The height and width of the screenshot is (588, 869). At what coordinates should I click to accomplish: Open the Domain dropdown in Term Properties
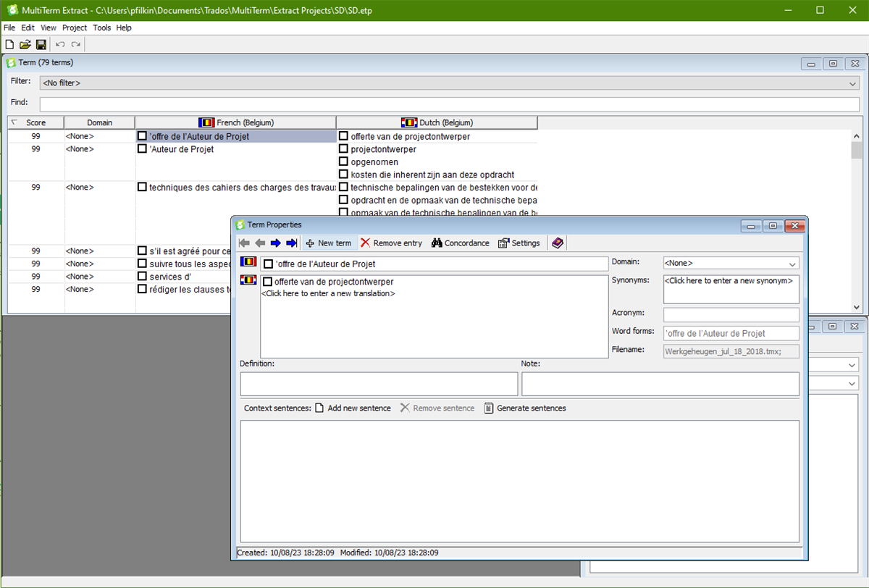click(793, 264)
